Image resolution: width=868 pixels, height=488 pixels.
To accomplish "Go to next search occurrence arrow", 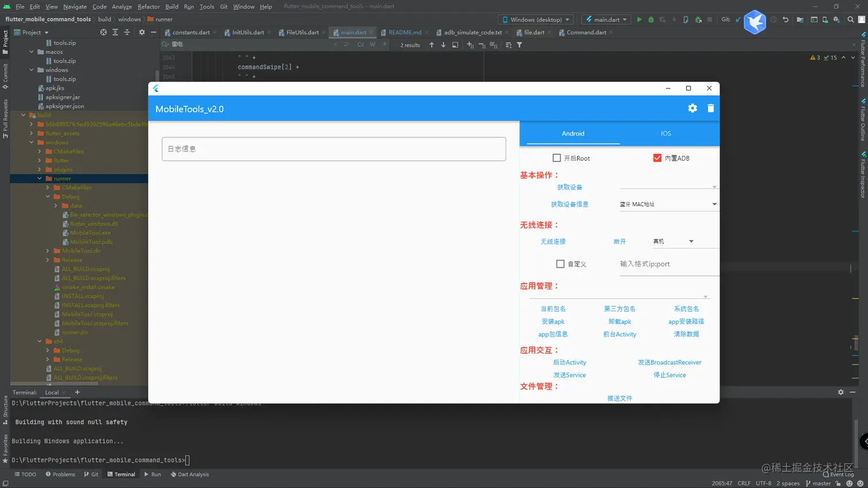I will (x=443, y=45).
